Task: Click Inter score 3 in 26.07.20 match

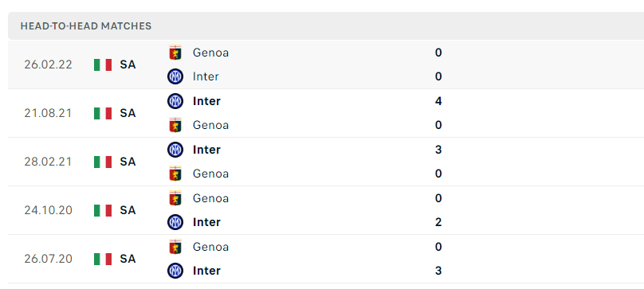Action: (x=438, y=271)
